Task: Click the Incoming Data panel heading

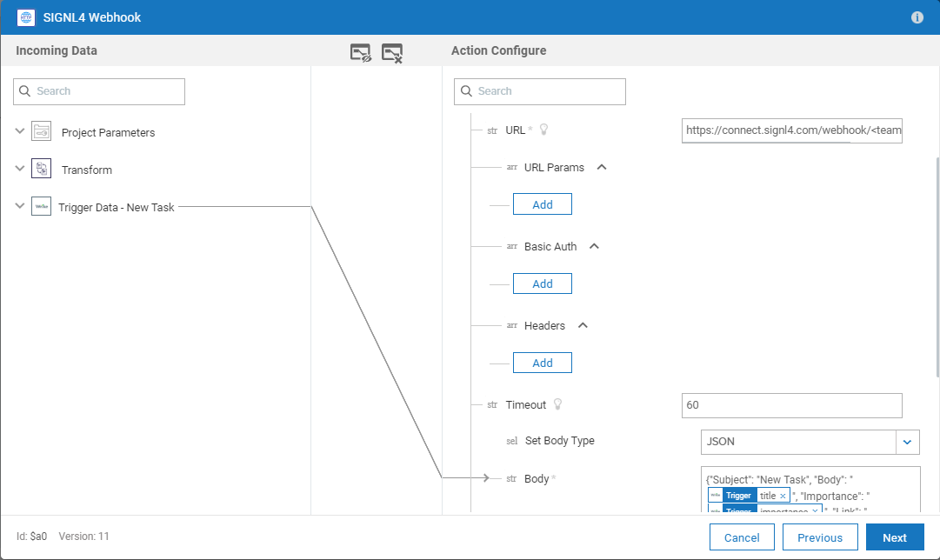Action: click(57, 50)
